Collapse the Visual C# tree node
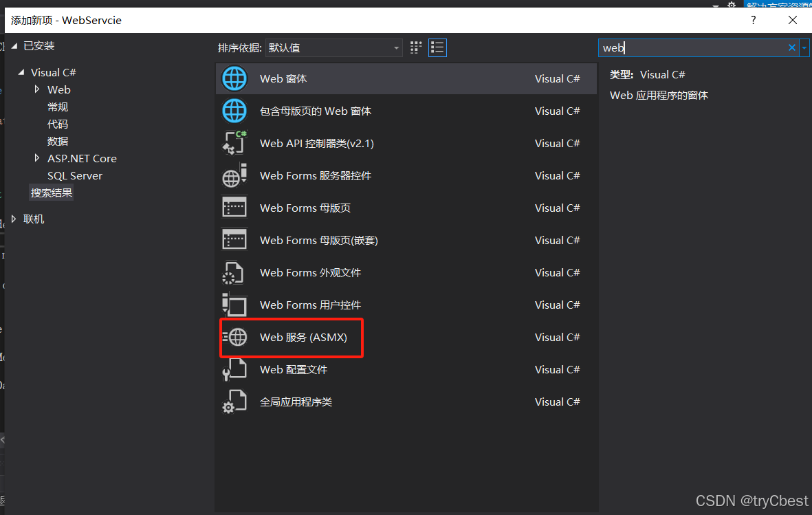Screen dimensions: 812x515 tap(21, 72)
